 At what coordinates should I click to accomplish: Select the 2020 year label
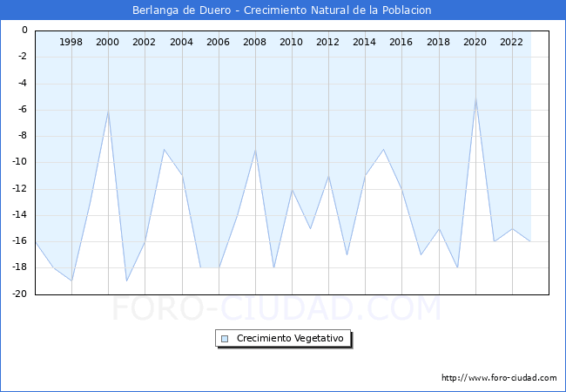[475, 42]
